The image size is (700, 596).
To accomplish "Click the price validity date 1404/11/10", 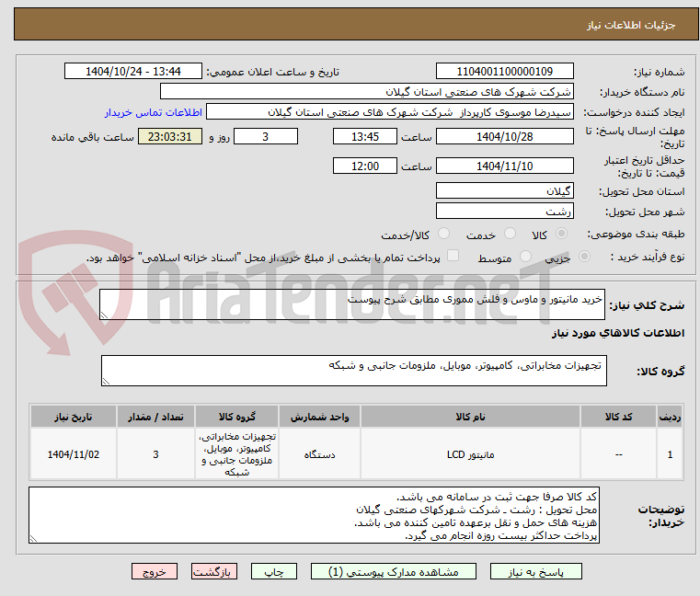I will pyautogui.click(x=504, y=166).
